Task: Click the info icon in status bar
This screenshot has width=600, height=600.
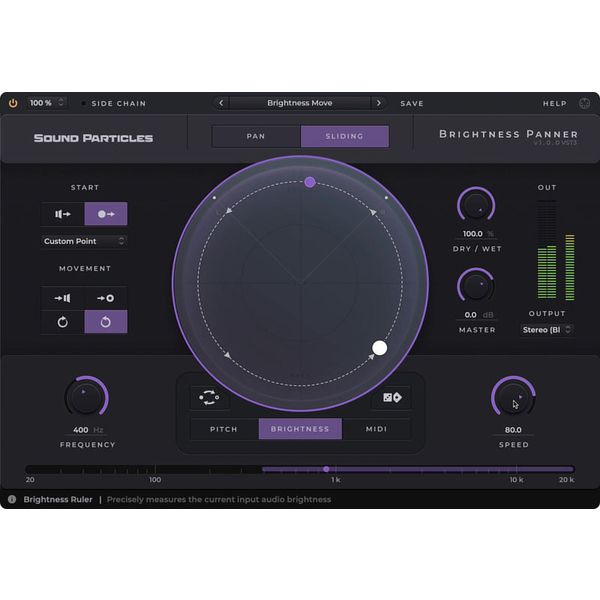Action: click(12, 499)
